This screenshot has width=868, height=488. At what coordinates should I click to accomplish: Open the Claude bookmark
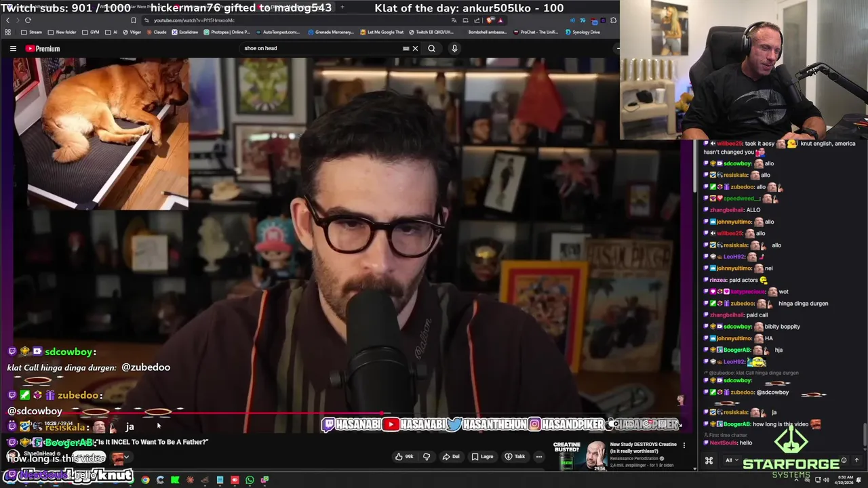coord(156,32)
